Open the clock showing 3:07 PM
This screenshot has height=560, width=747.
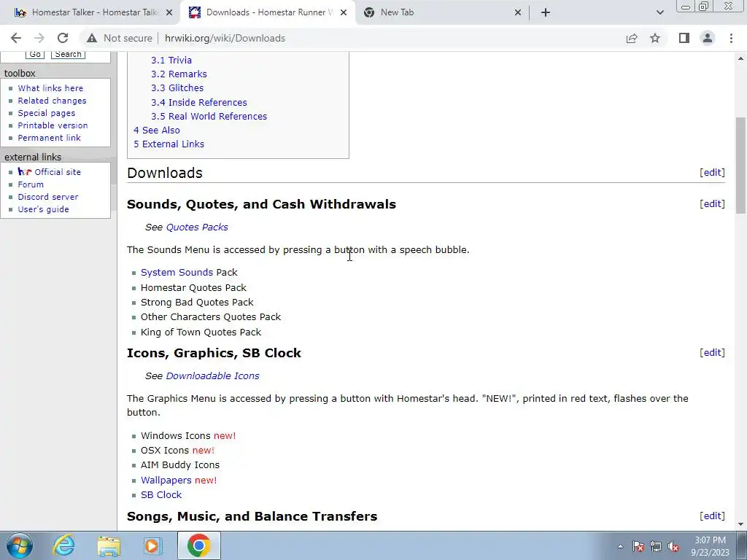710,546
